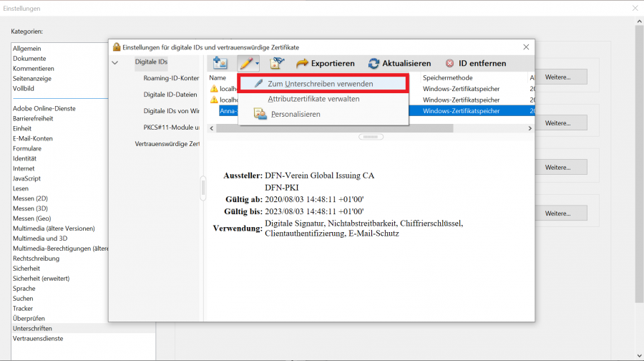Image resolution: width=644 pixels, height=361 pixels.
Task: Click the Add ID toolbar icon
Action: coord(220,63)
